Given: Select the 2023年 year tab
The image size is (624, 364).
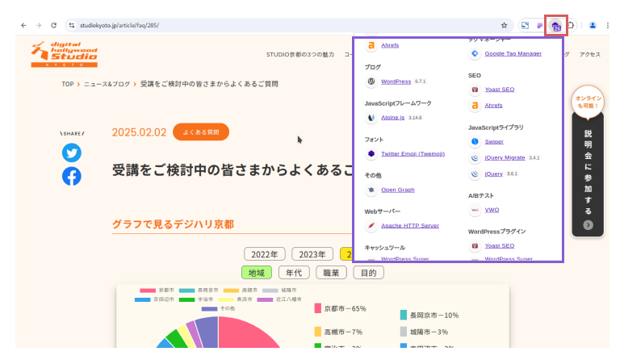Looking at the screenshot, I should pyautogui.click(x=312, y=254).
